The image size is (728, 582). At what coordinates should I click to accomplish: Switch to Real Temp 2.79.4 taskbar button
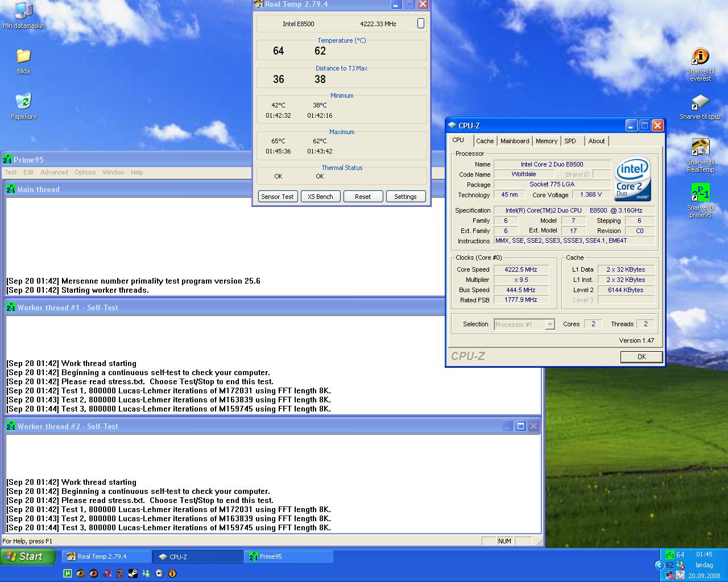click(106, 557)
